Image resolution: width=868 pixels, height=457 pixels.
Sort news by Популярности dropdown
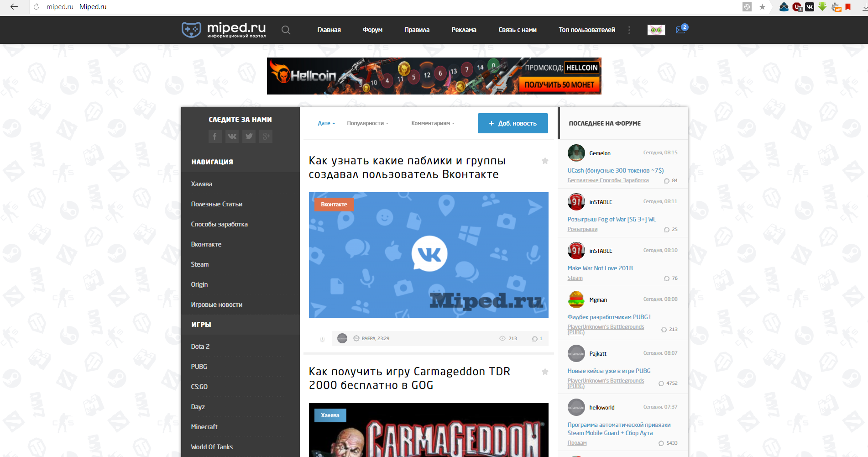[367, 123]
